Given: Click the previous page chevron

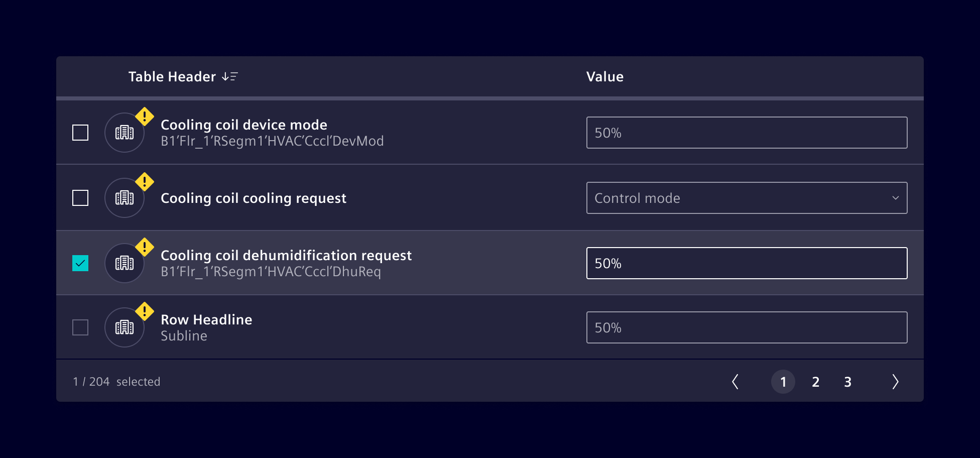Looking at the screenshot, I should click(x=735, y=382).
